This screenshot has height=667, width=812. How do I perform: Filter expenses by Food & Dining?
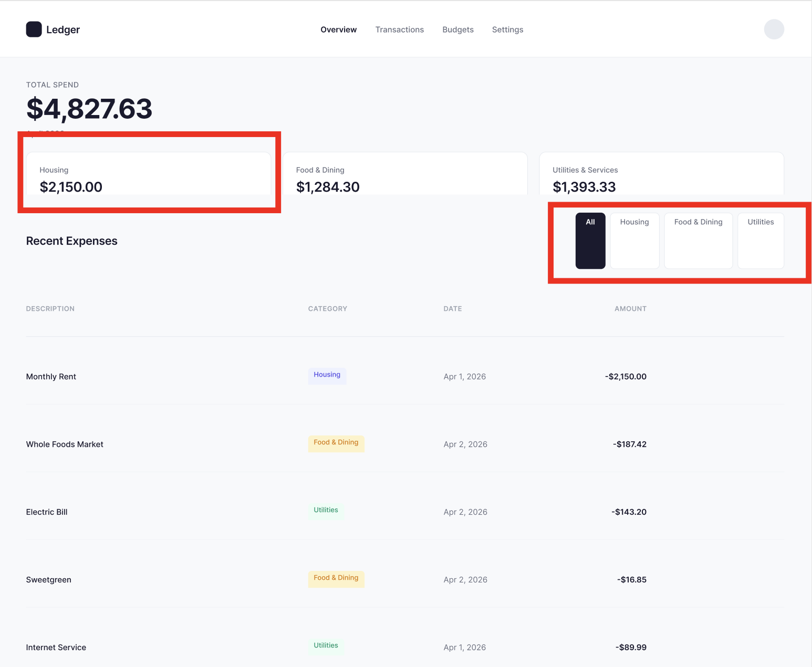coord(698,241)
